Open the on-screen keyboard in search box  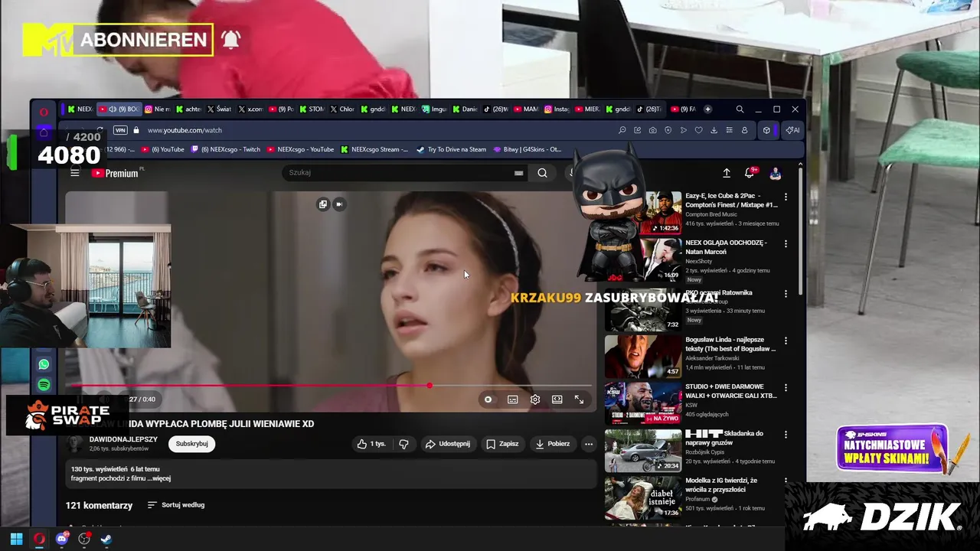click(518, 173)
